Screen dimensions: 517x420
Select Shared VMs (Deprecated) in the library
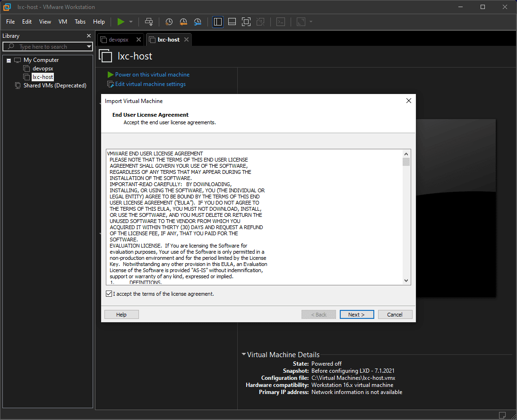click(x=55, y=86)
